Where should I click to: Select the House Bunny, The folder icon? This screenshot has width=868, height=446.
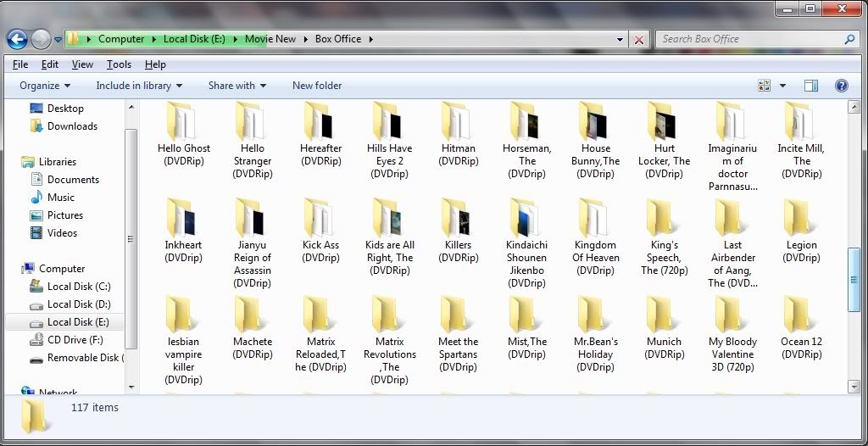tap(594, 120)
